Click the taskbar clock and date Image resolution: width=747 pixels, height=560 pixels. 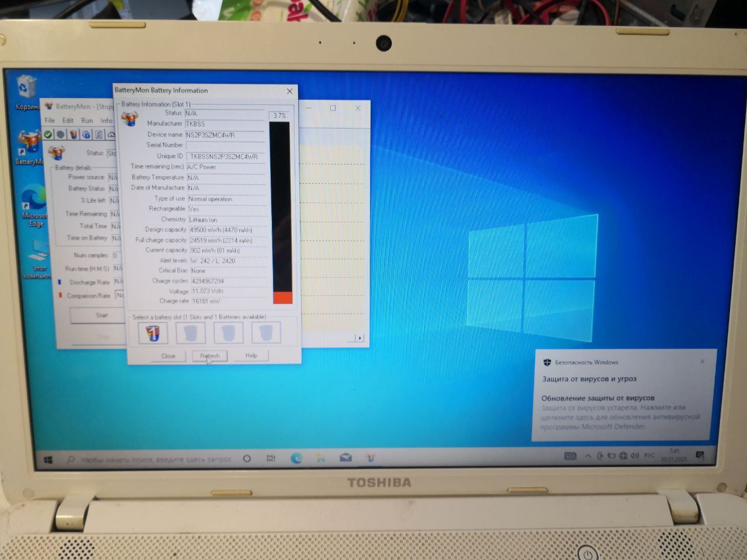pos(674,455)
